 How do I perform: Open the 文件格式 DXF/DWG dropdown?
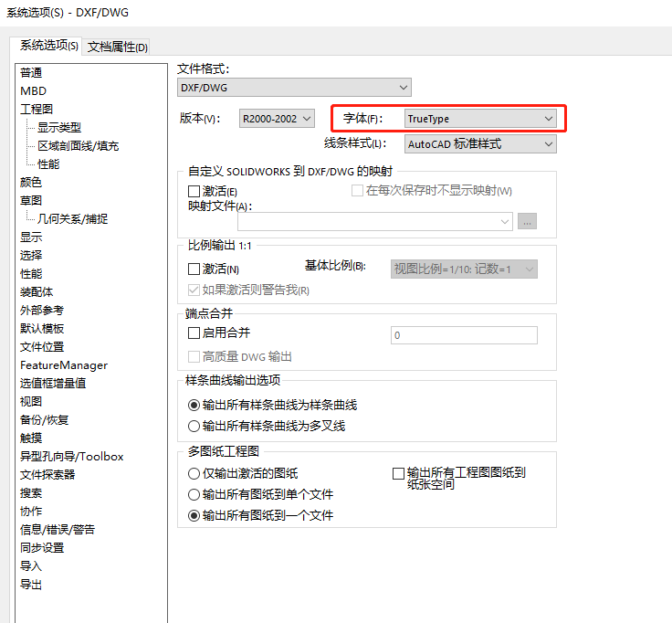(x=294, y=88)
